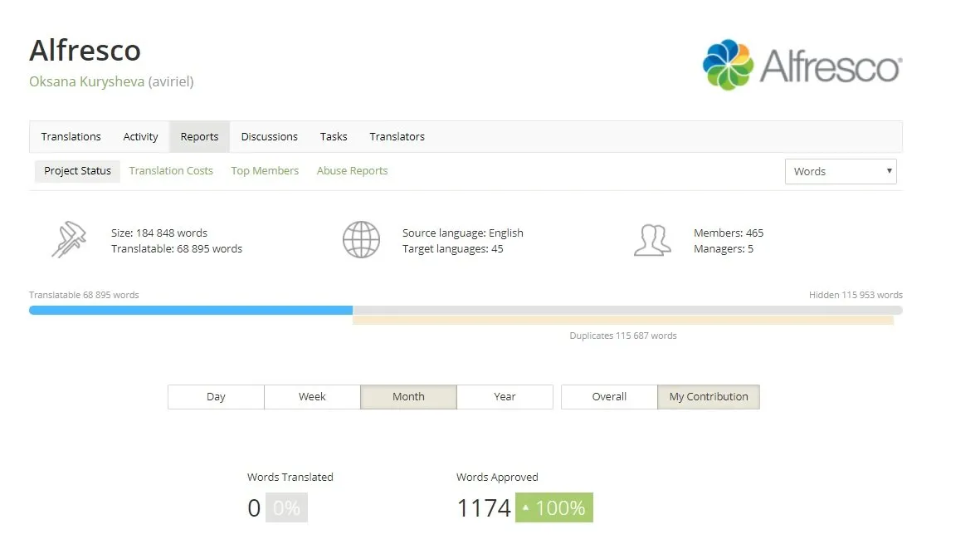Image resolution: width=980 pixels, height=549 pixels.
Task: Select the Reports tab
Action: tap(199, 136)
